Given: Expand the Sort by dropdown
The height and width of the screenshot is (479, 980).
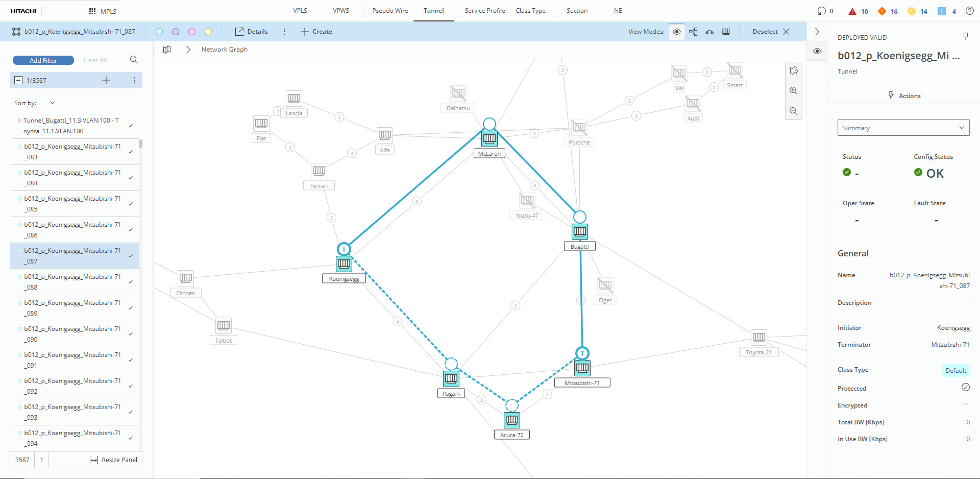Looking at the screenshot, I should 52,103.
